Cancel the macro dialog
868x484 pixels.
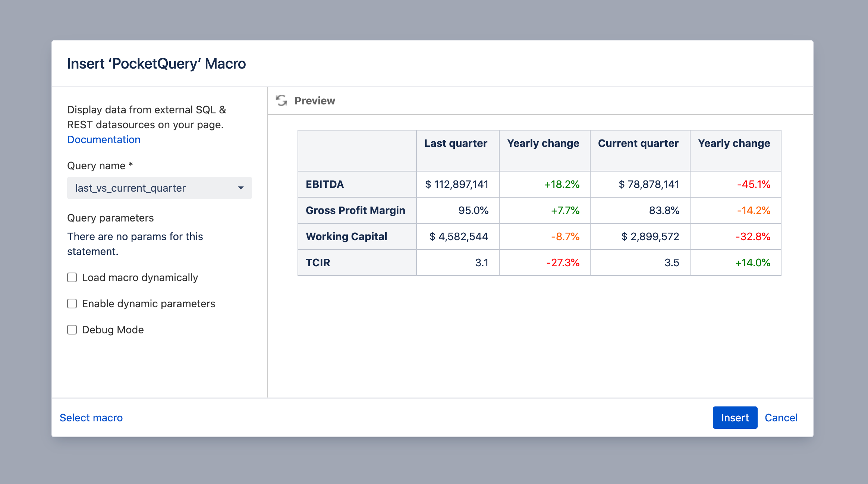tap(781, 418)
